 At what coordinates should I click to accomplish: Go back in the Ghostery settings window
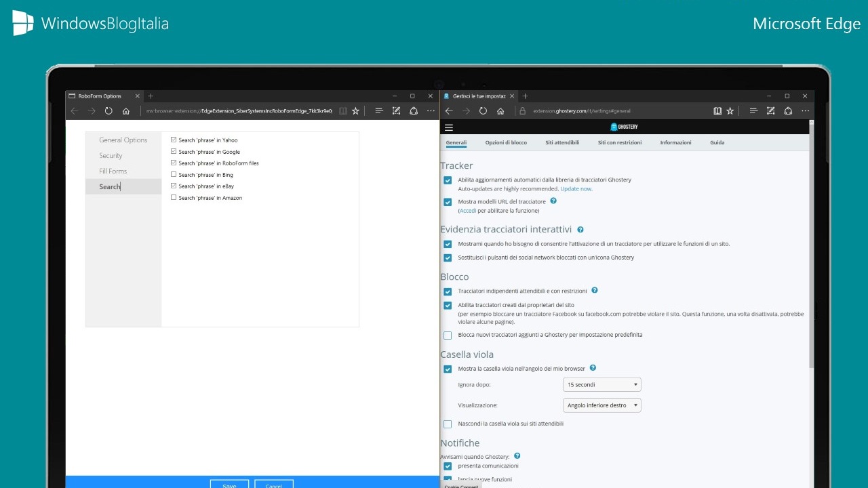point(449,111)
